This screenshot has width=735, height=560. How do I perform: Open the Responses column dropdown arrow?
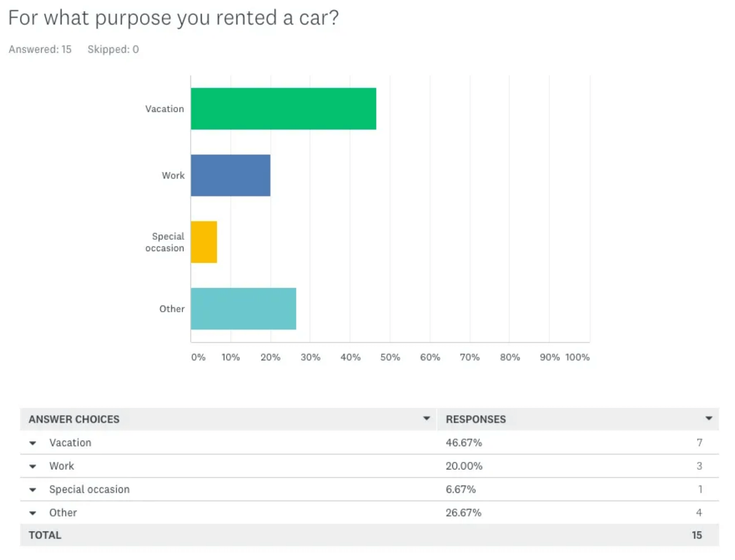(x=709, y=418)
